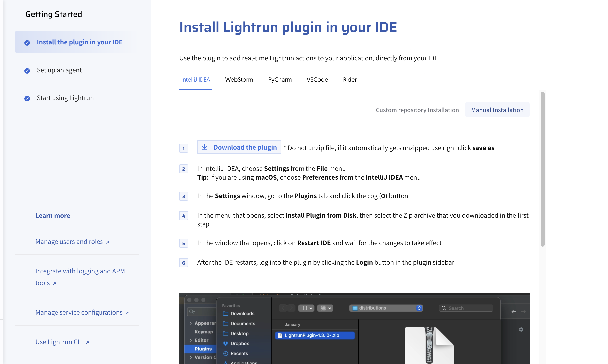Screen dimensions: 608x364
Task: Click the checked circle beside Install the plugin in your IDE
Action: pyautogui.click(x=27, y=43)
